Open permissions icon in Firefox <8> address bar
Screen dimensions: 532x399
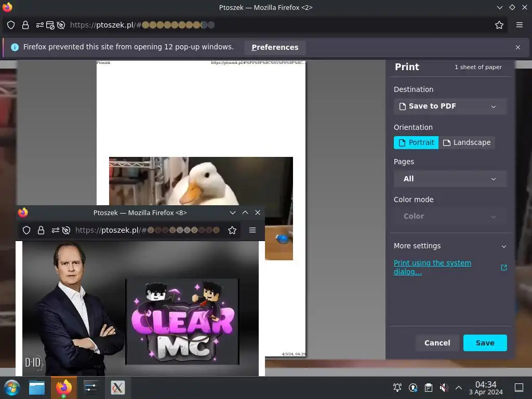click(55, 230)
